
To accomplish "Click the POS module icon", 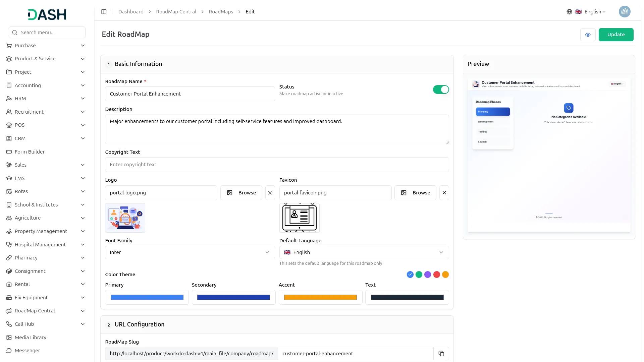I will pyautogui.click(x=9, y=125).
